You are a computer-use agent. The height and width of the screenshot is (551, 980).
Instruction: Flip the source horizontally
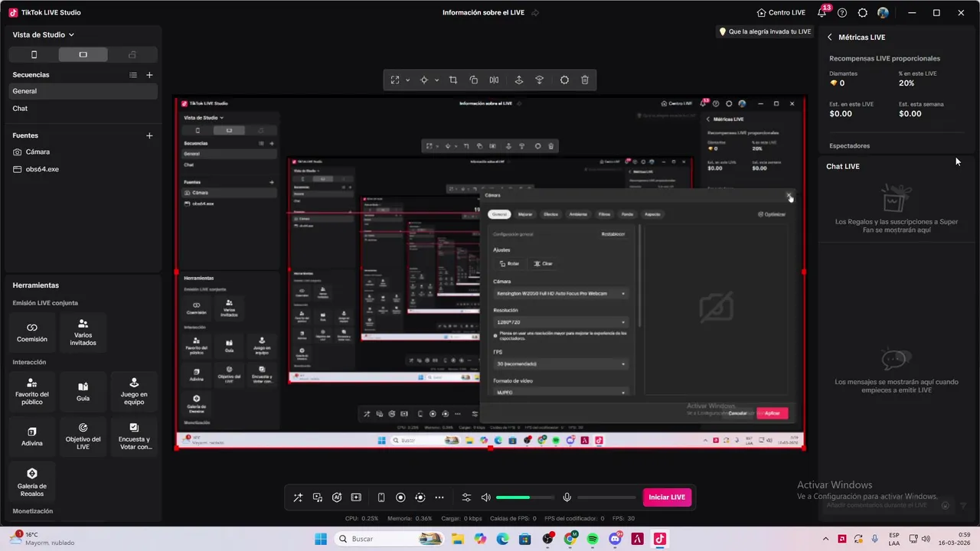point(494,80)
